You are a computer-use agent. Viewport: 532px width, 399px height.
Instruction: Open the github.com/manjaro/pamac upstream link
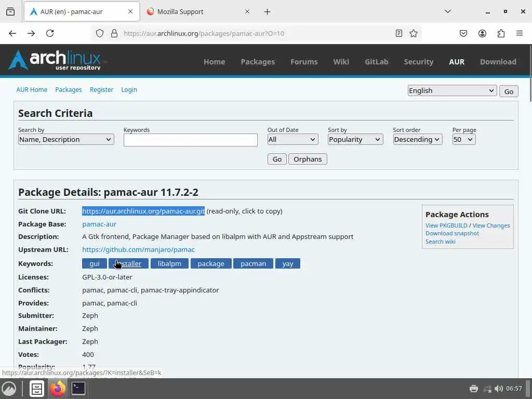(x=138, y=250)
